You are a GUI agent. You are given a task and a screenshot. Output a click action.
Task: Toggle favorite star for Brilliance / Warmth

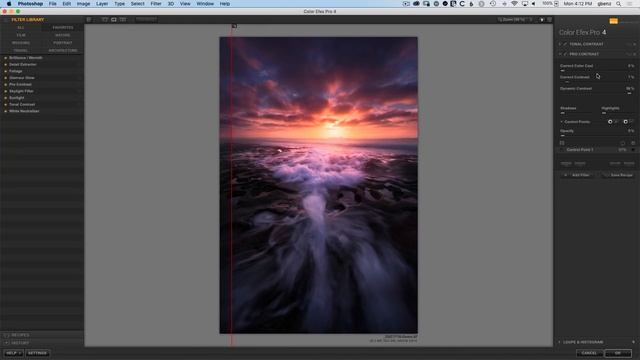pyautogui.click(x=5, y=58)
